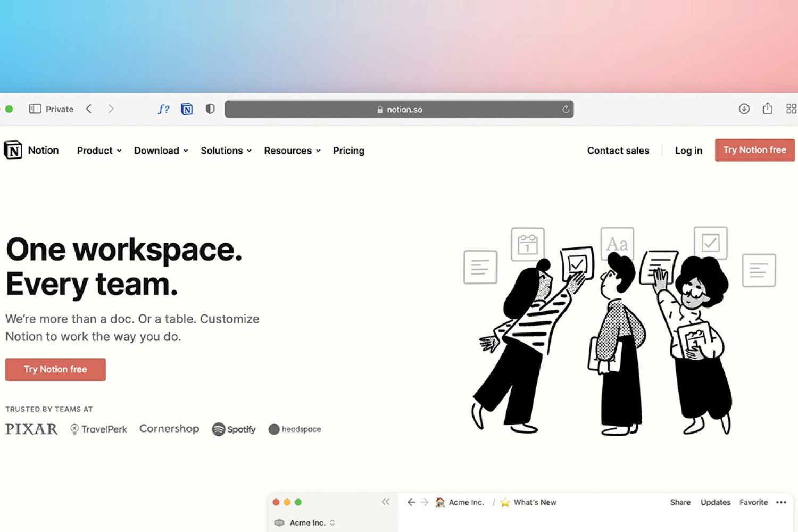
Task: Expand the Solutions dropdown menu
Action: (226, 151)
